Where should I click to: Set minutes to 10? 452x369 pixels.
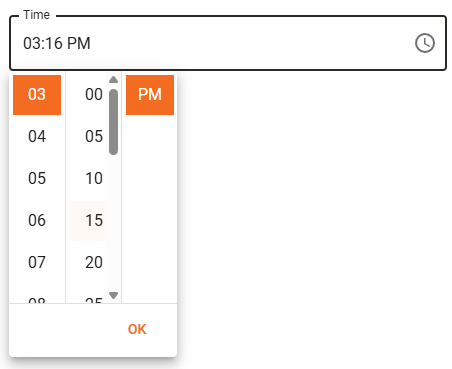click(88, 179)
